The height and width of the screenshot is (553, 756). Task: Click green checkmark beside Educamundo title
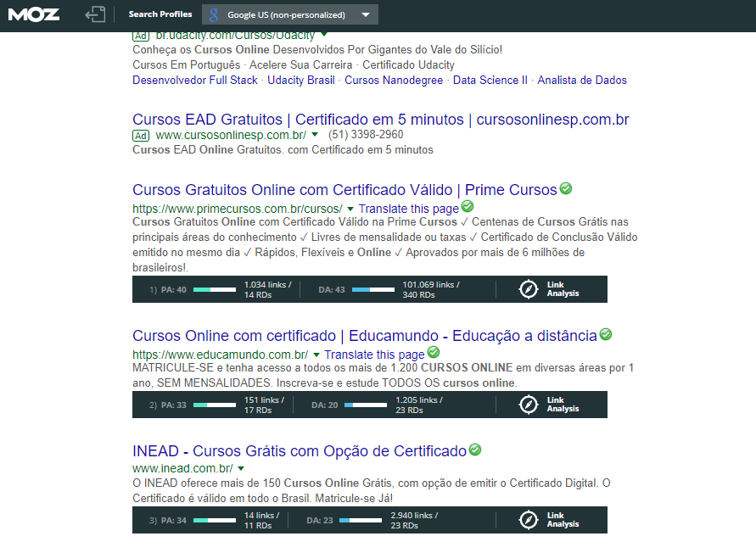pyautogui.click(x=606, y=334)
